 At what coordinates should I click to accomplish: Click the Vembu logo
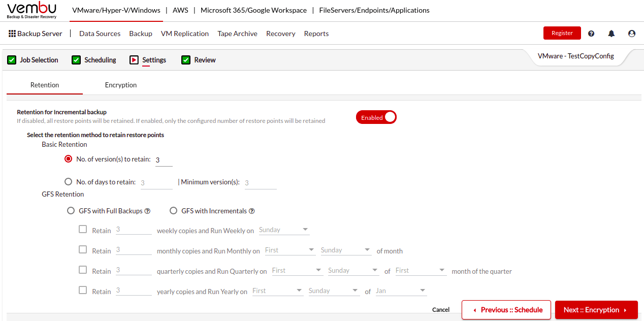[x=32, y=10]
